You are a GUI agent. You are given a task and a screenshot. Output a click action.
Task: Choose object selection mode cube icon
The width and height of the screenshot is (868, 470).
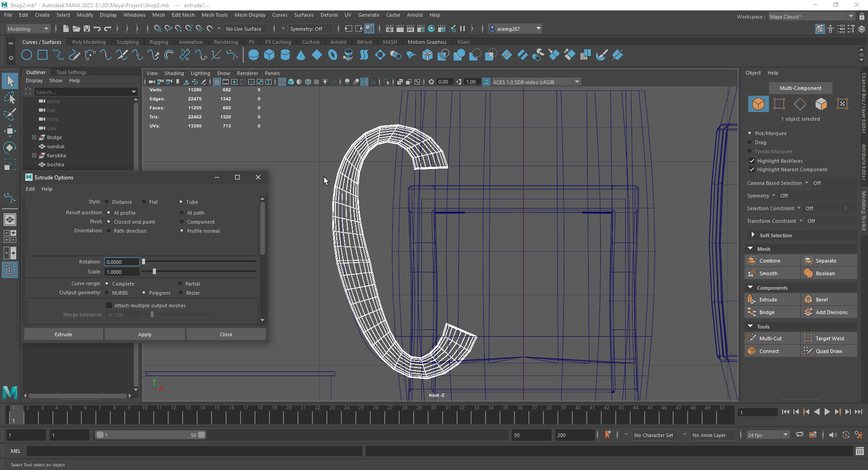click(x=758, y=104)
